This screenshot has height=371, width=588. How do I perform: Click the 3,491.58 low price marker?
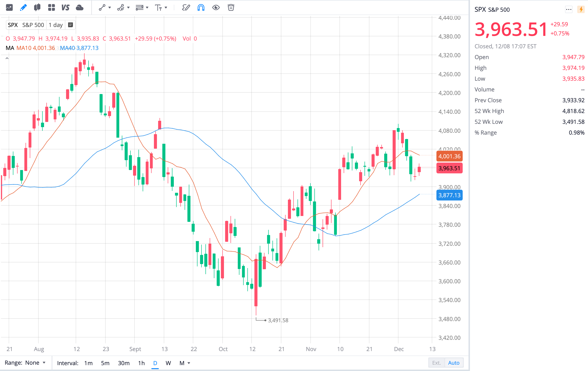278,320
